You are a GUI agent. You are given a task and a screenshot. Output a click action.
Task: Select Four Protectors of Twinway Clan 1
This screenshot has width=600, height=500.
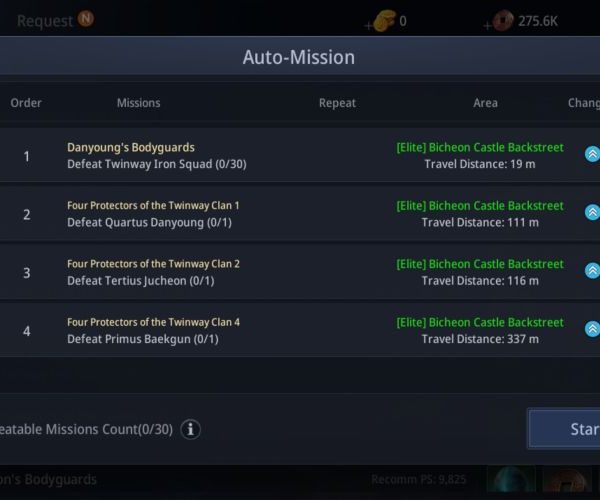tap(153, 206)
